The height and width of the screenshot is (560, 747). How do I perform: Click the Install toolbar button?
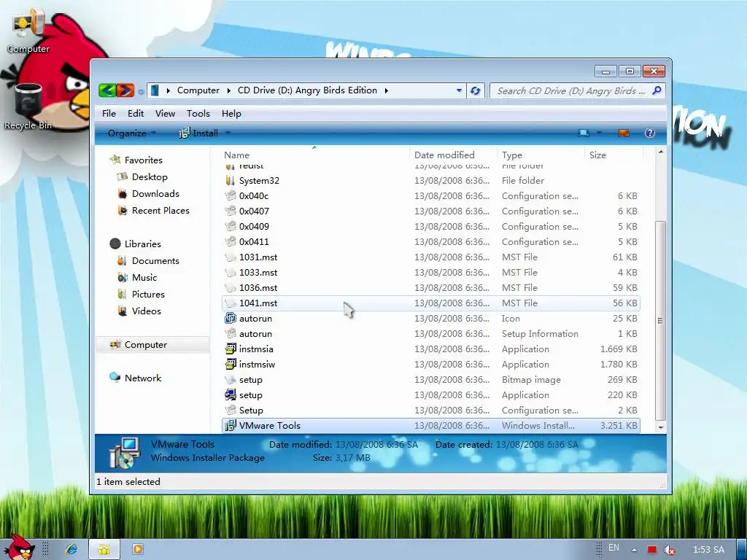(198, 133)
